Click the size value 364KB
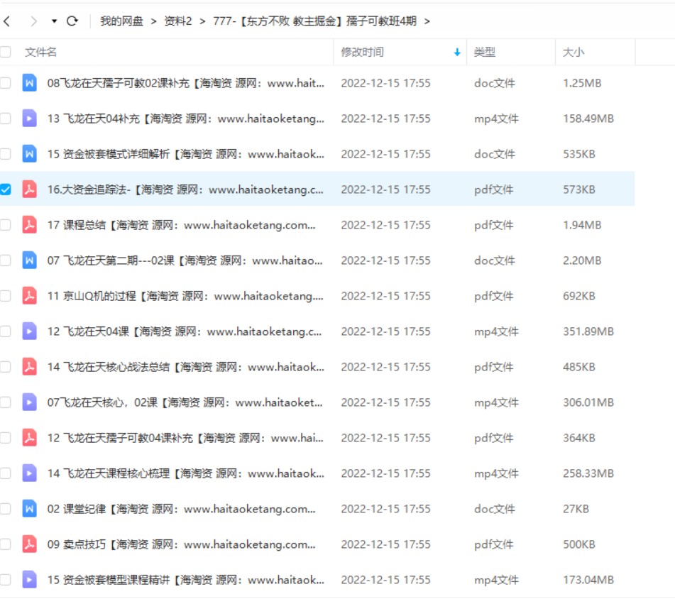Screen dimensions: 675x616 pyautogui.click(x=579, y=438)
